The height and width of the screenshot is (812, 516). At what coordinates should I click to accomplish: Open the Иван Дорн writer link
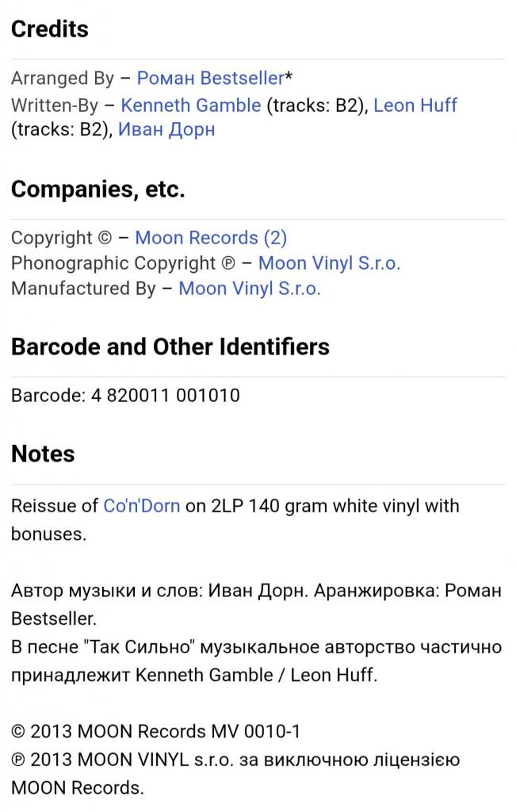[166, 130]
